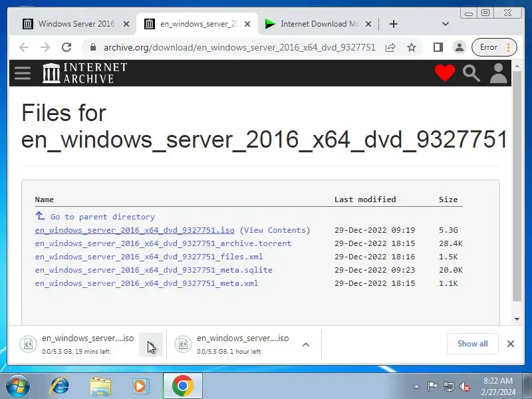Screen dimensions: 532x399
Task: Click the muted volume tray icon
Action: click(x=465, y=386)
